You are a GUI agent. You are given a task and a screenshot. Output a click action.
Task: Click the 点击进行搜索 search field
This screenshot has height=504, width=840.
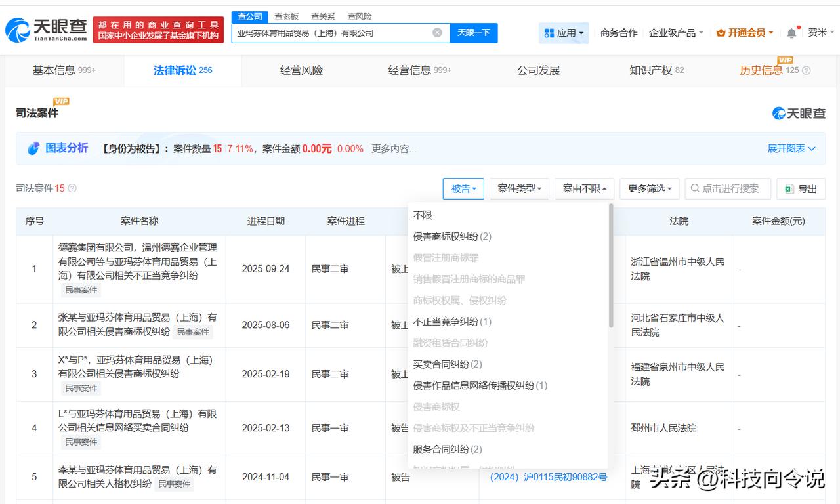[730, 188]
